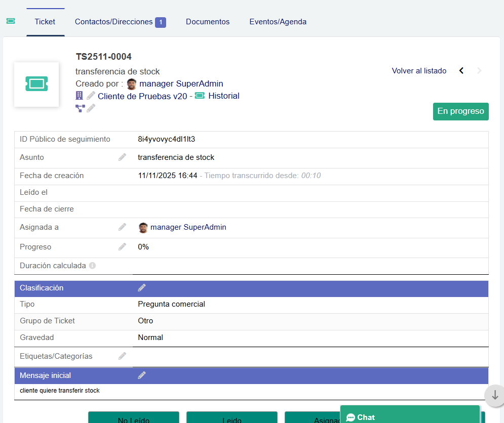Edit the Asunto field via its pencil icon
The width and height of the screenshot is (504, 423).
122,157
